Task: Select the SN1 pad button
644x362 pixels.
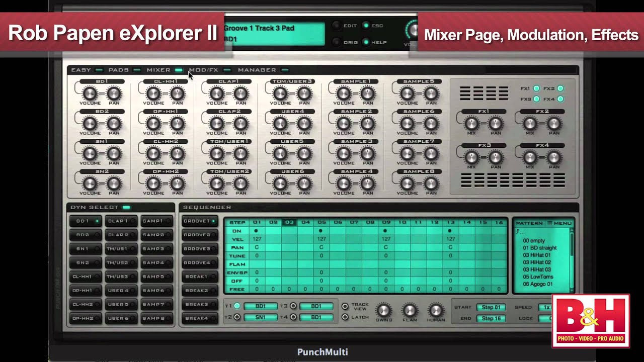Action: 86,248
